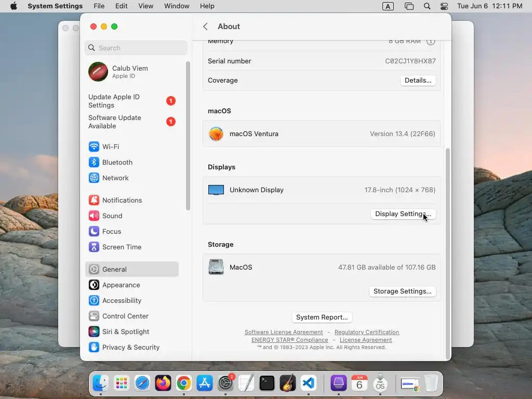The width and height of the screenshot is (532, 399).
Task: Open the Siri & Spotlight icon
Action: pyautogui.click(x=94, y=332)
